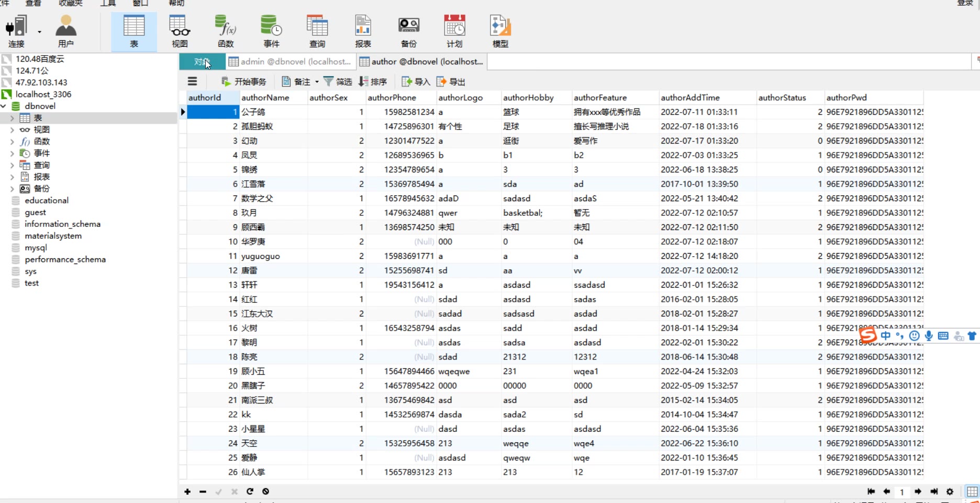Viewport: 980px width, 503px height.
Task: Go to the next page arrow
Action: 918,491
